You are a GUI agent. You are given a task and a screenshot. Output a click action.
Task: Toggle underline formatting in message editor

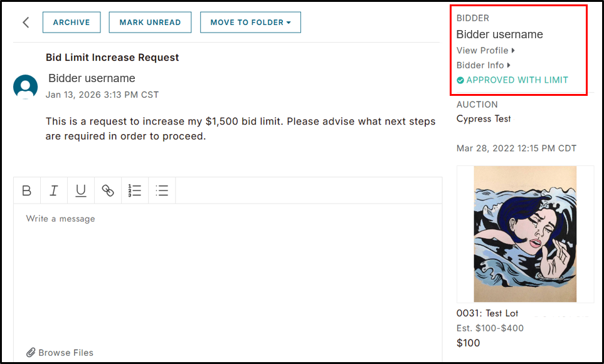(x=81, y=190)
